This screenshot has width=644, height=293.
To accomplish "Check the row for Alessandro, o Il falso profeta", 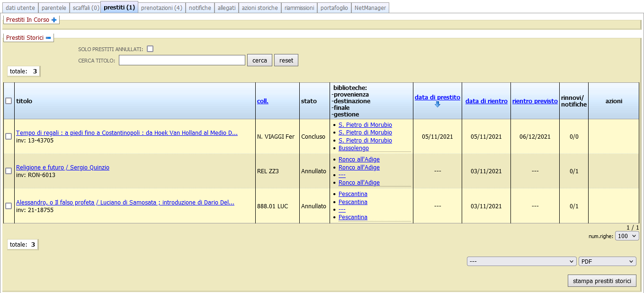I will pos(8,206).
